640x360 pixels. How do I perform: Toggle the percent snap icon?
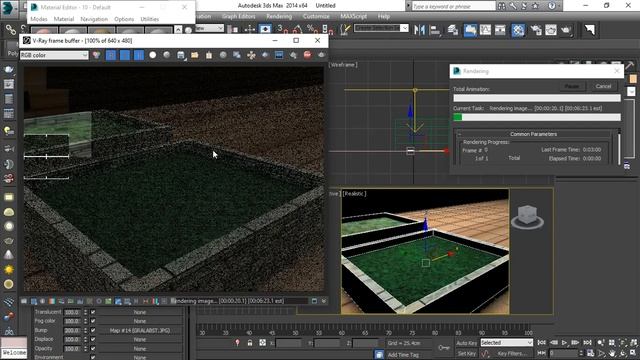click(312, 29)
